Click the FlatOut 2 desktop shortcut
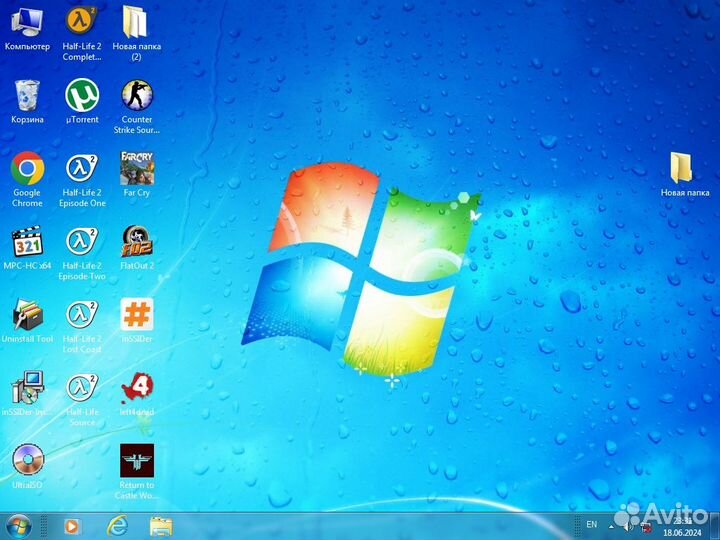Image resolution: width=720 pixels, height=540 pixels. pyautogui.click(x=137, y=241)
